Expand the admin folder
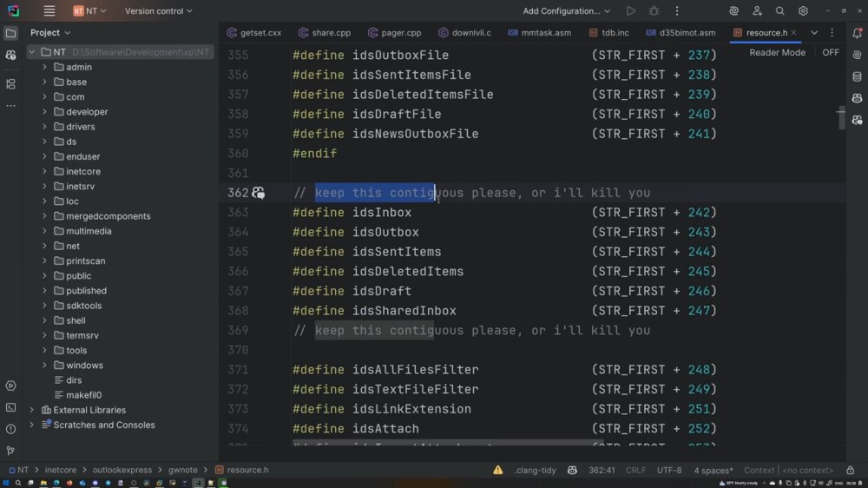 [x=44, y=67]
